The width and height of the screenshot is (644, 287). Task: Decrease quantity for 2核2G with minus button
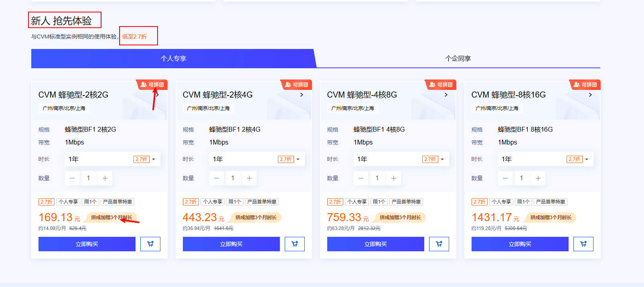[x=72, y=178]
